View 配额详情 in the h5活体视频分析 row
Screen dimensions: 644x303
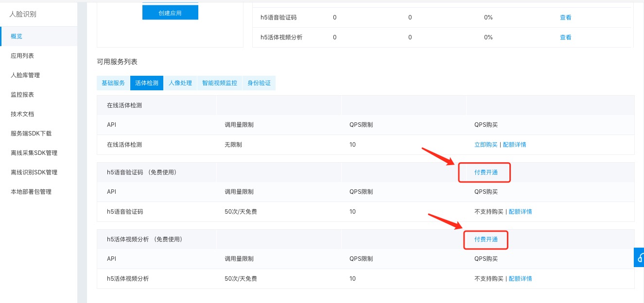[520, 279]
